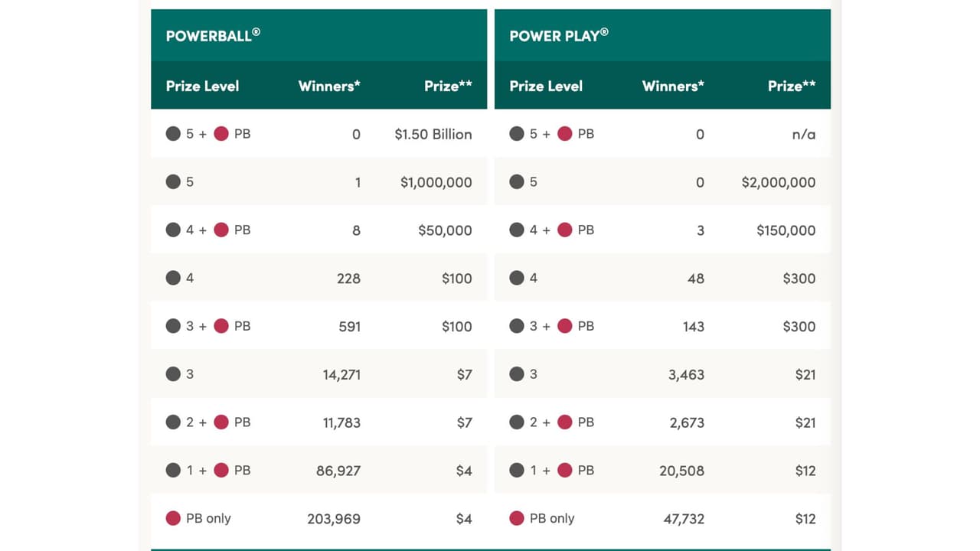Click gray ball in Power Play Match 4 row
Screen dimensions: 980x551
pyautogui.click(x=518, y=278)
